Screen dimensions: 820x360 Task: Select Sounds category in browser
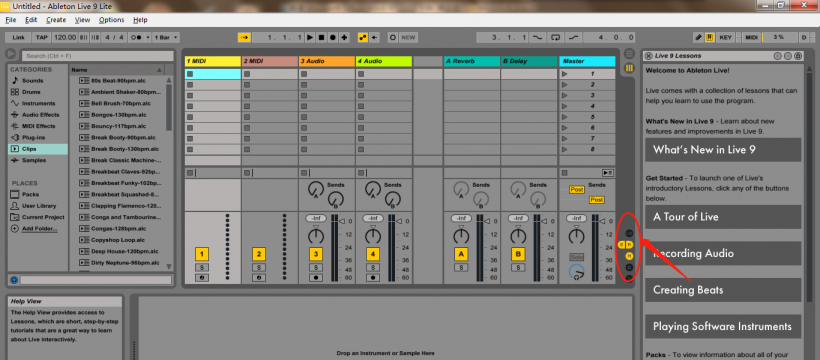point(32,81)
